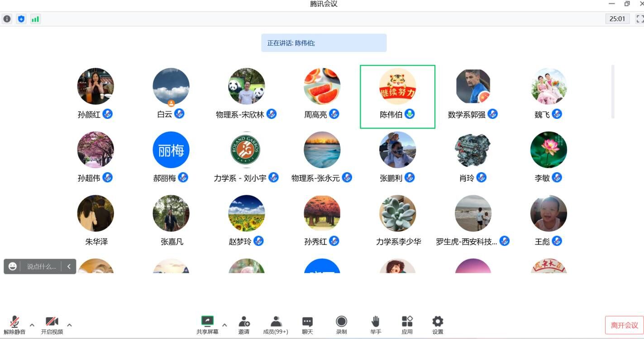The image size is (644, 339).
Task: Open the 成员(99+) members list
Action: pyautogui.click(x=276, y=325)
